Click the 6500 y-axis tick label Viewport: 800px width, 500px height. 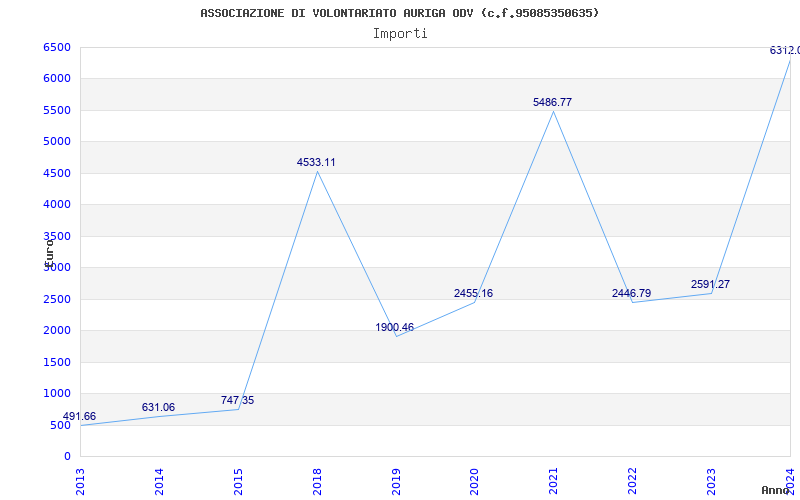coord(57,47)
